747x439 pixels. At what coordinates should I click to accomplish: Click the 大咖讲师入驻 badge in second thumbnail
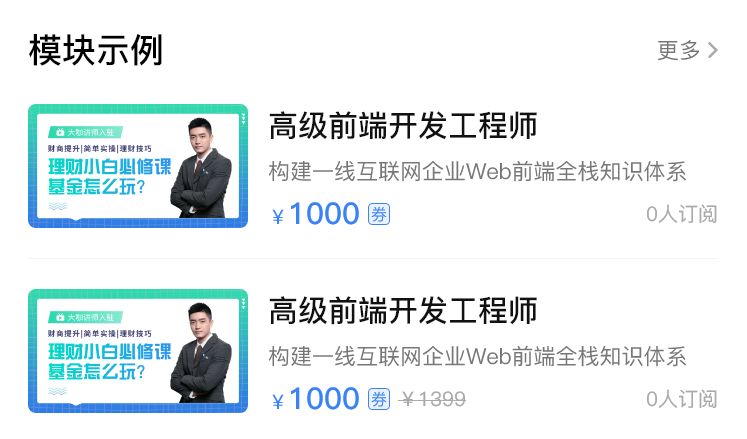[85, 317]
